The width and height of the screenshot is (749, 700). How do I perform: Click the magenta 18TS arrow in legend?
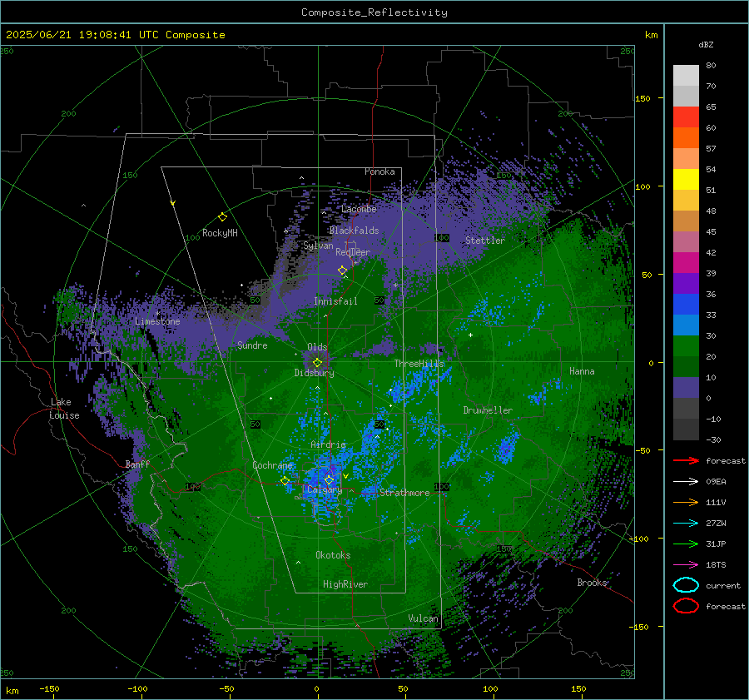coord(686,565)
